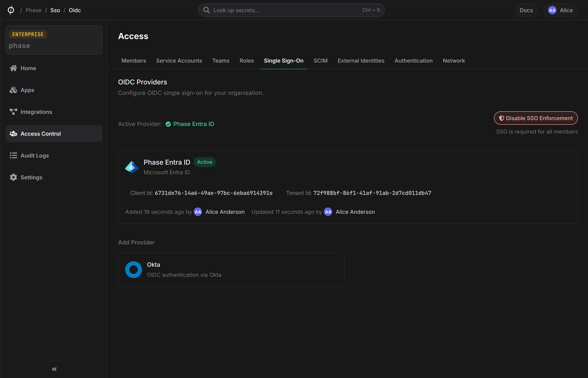Image resolution: width=588 pixels, height=378 pixels.
Task: Open the Docs link
Action: pyautogui.click(x=526, y=10)
